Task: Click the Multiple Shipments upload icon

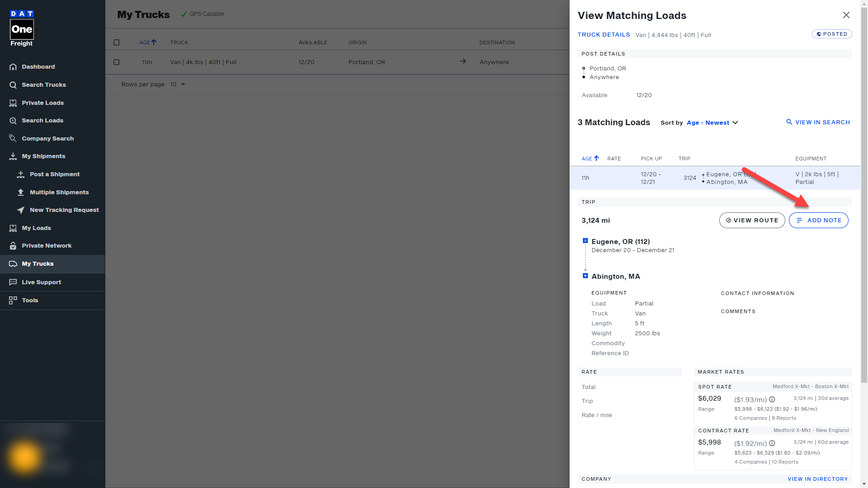Action: (x=21, y=192)
